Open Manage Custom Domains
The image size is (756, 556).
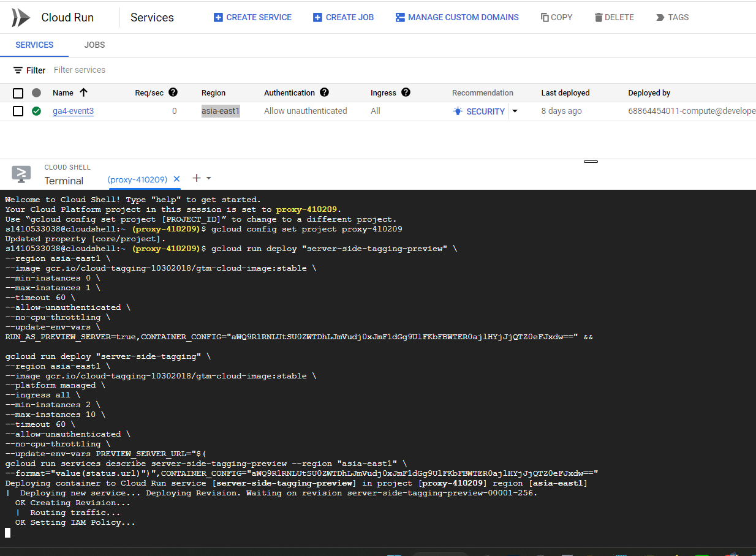457,17
